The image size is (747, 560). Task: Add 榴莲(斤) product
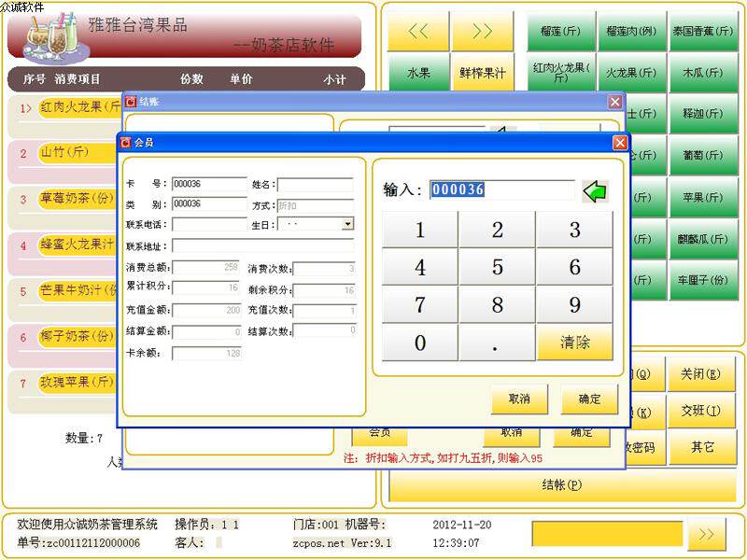[x=561, y=32]
